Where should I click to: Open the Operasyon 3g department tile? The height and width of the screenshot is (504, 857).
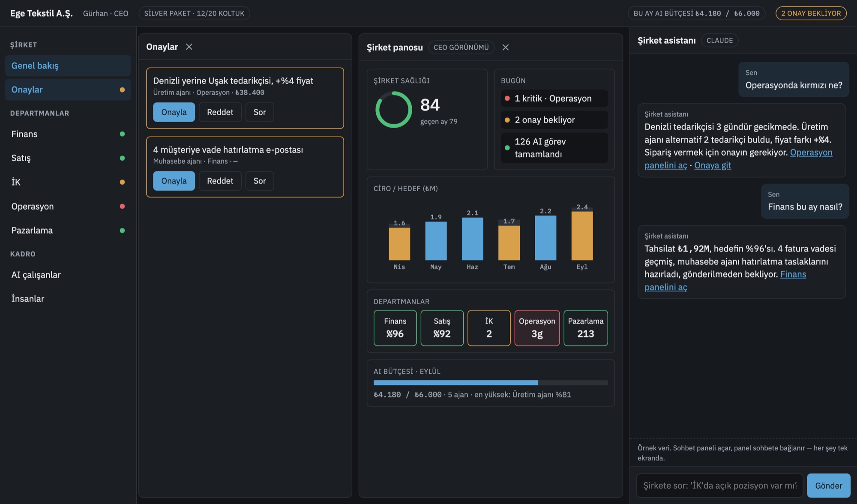[x=537, y=328]
